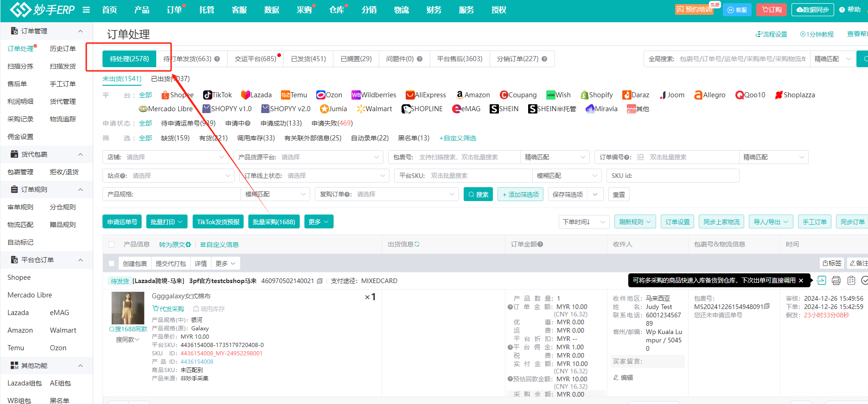868x404 pixels.
Task: Open the 仓库 top menu
Action: pyautogui.click(x=337, y=10)
